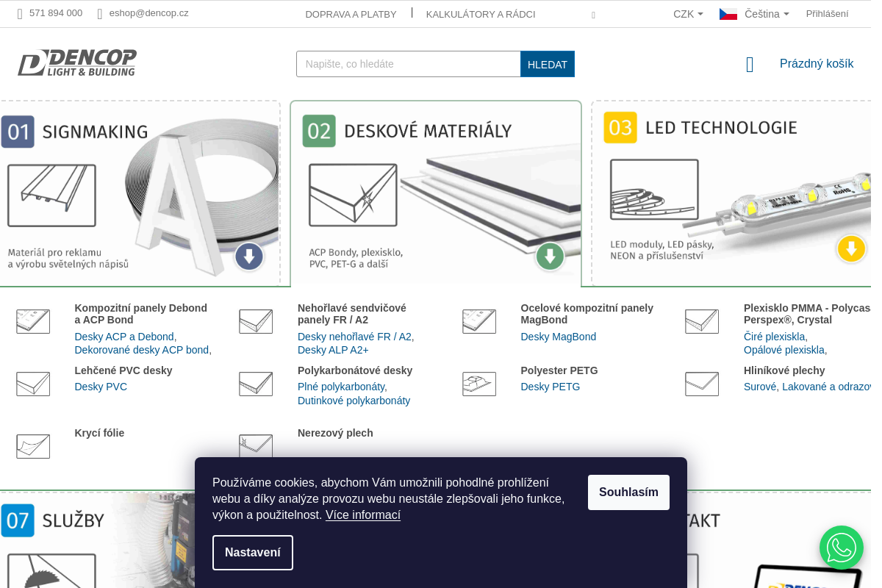Select the 03 LED technologie category banner

[731, 193]
